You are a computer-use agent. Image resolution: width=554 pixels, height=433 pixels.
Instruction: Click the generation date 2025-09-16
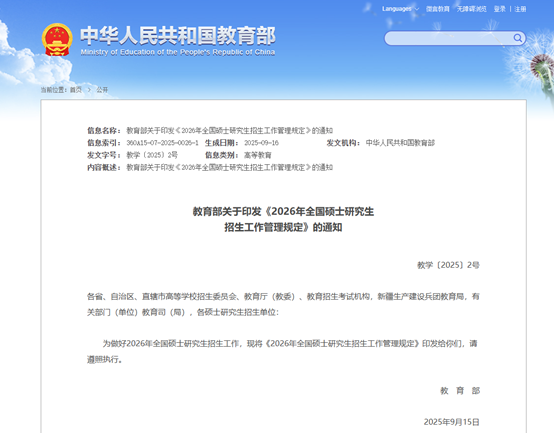(261, 143)
